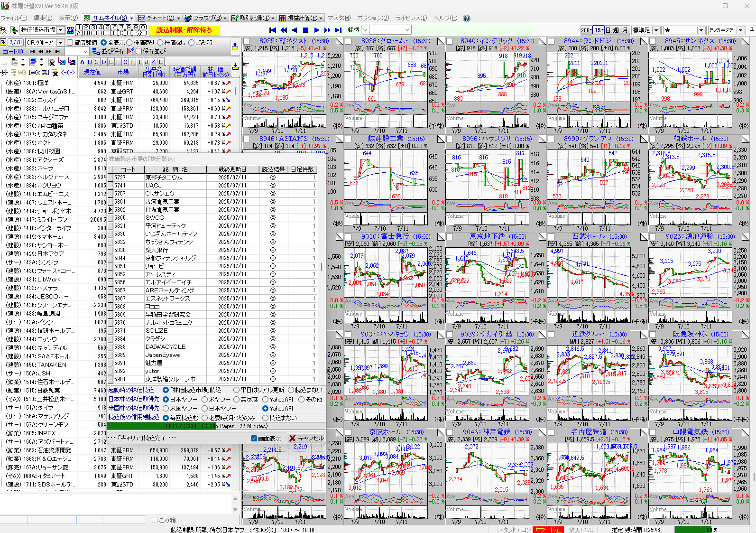
Task: Open the empty combo box beside コード順 arrows
Action: 77,51
